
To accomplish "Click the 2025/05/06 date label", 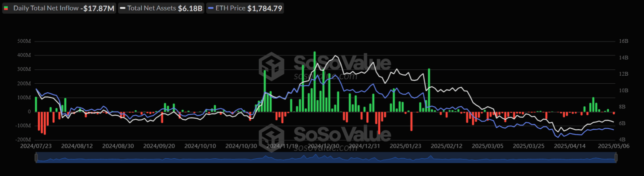I will pyautogui.click(x=614, y=146).
